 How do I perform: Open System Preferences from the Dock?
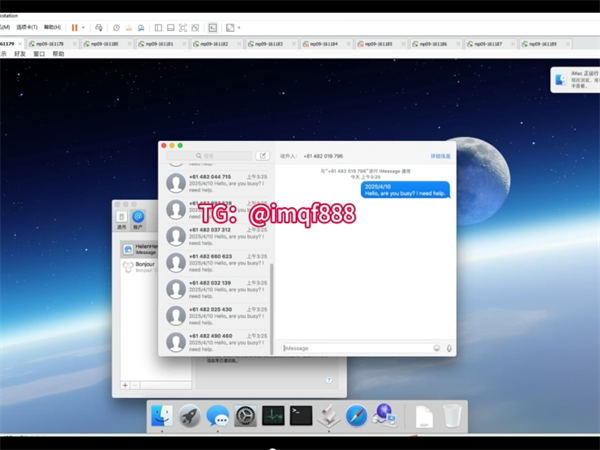point(245,415)
